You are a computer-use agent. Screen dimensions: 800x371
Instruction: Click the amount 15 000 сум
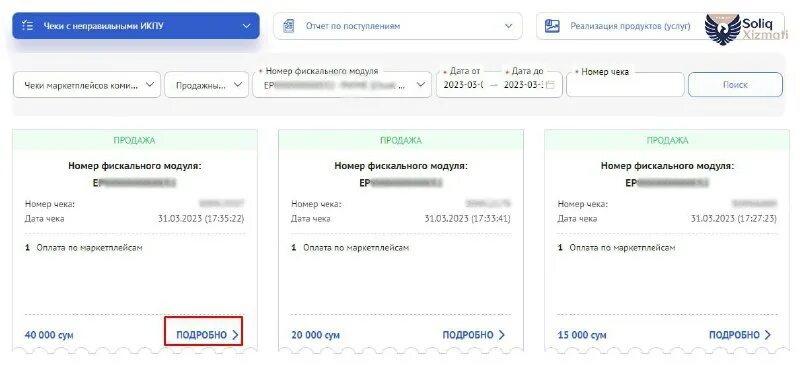[582, 335]
